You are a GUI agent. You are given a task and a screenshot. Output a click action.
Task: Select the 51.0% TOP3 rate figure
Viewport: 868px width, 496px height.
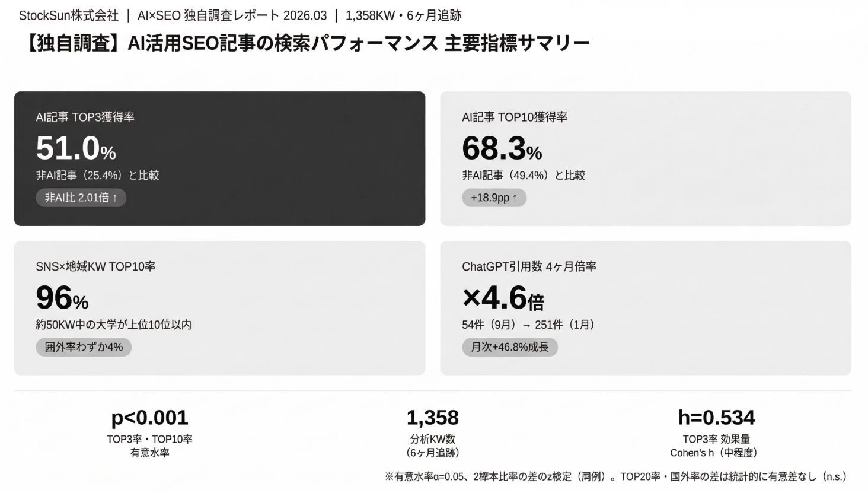tap(76, 148)
